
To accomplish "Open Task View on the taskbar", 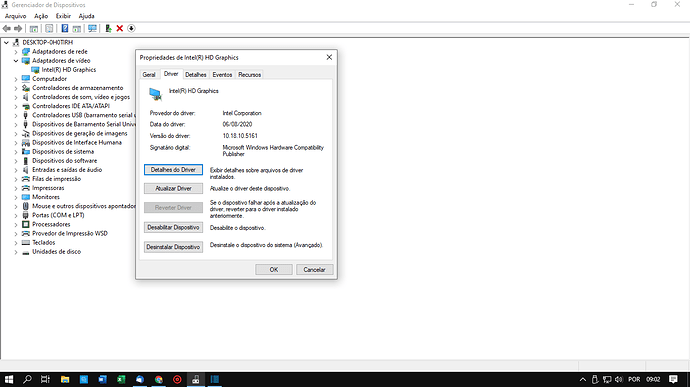I will click(x=45, y=379).
